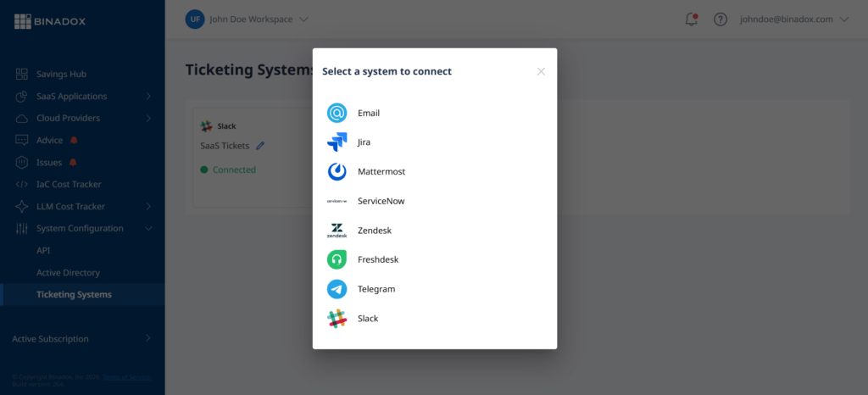Click the Telegram paper plane icon
The image size is (868, 395).
pyautogui.click(x=337, y=289)
